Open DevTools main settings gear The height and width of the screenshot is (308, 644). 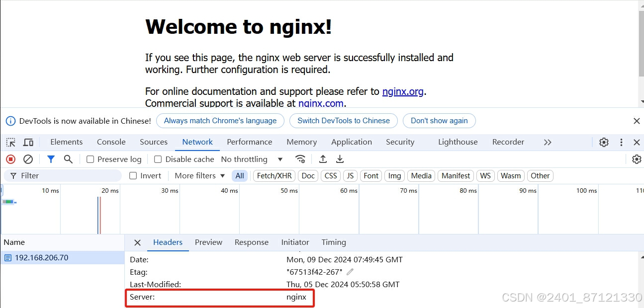pyautogui.click(x=604, y=143)
